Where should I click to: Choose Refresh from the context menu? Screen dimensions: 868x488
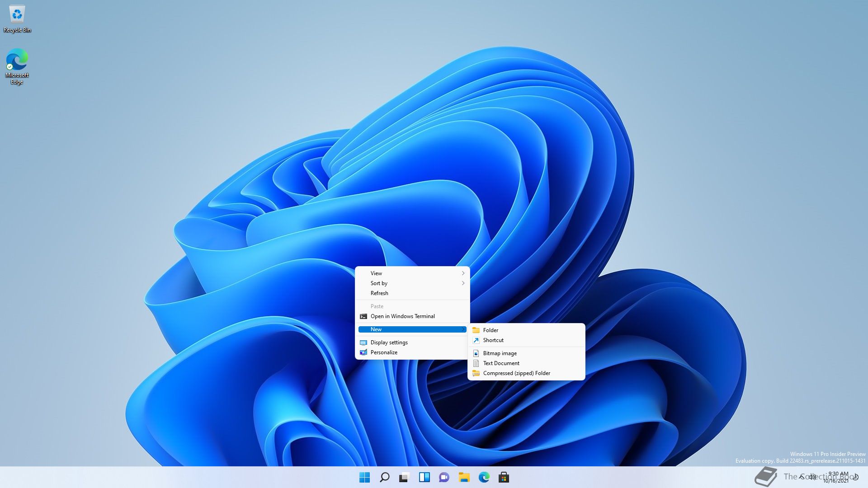(412, 293)
